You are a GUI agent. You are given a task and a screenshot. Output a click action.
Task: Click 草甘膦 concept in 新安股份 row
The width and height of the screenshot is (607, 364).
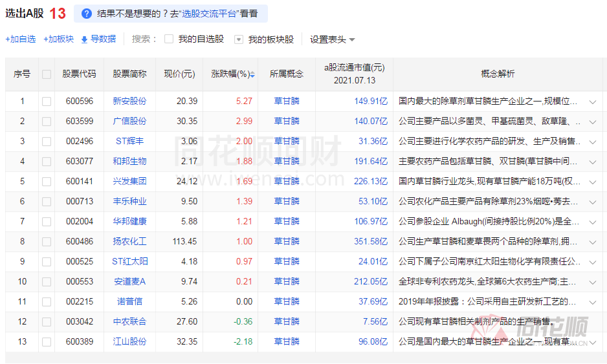tap(287, 102)
